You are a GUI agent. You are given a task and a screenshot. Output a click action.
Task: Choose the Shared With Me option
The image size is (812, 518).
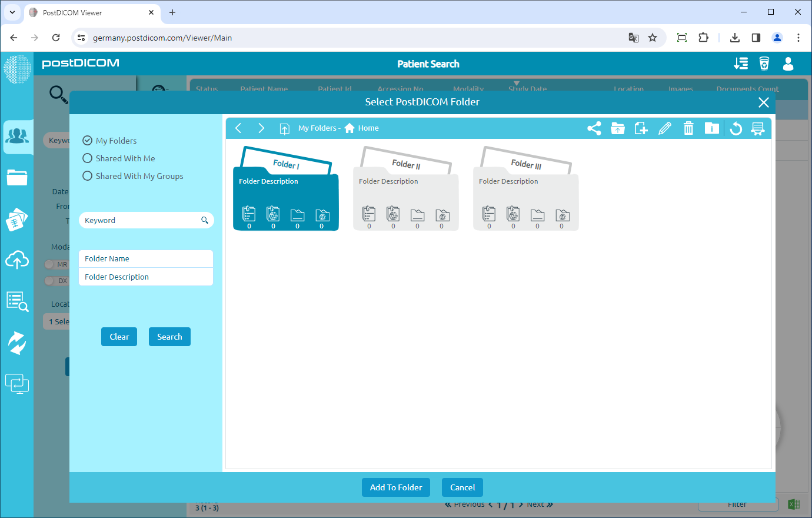(87, 158)
